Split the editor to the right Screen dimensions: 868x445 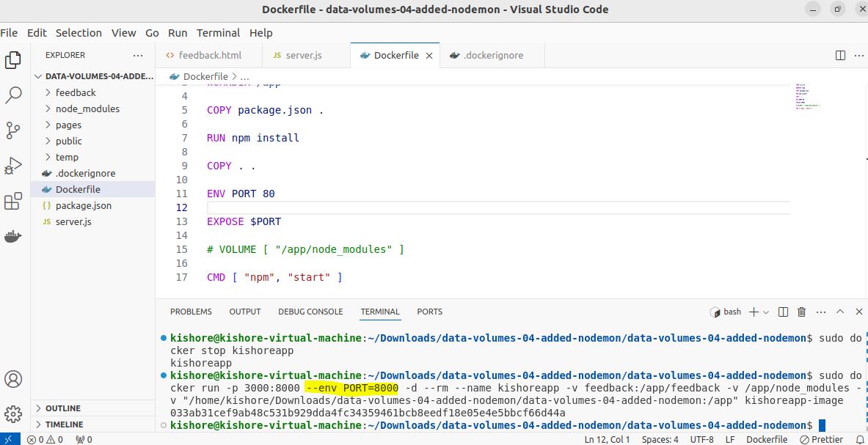point(841,56)
